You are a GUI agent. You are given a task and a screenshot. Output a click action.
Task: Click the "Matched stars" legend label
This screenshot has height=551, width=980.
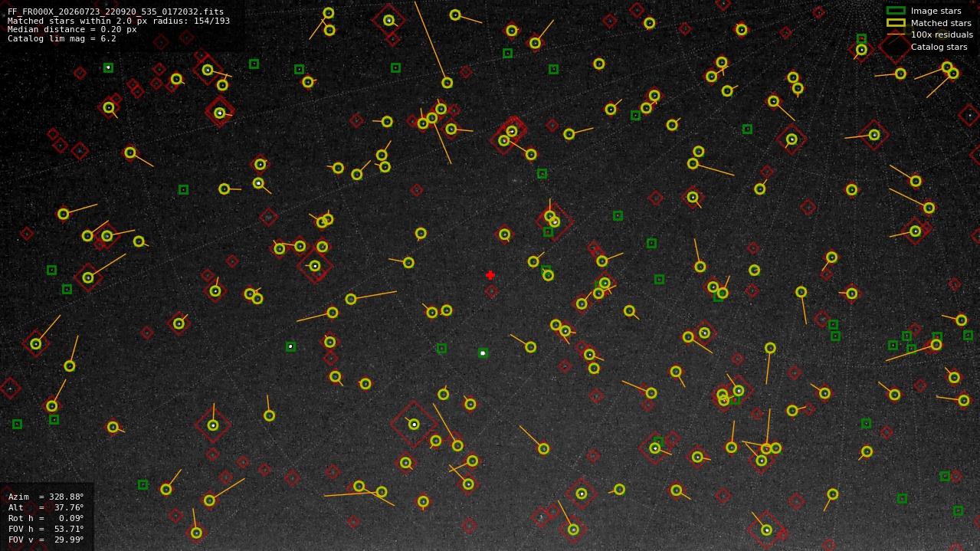[x=941, y=23]
